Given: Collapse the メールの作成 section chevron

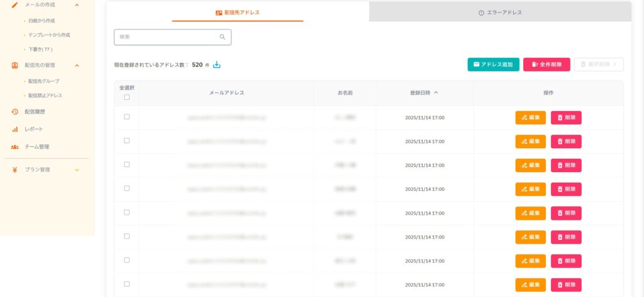Looking at the screenshot, I should (77, 5).
